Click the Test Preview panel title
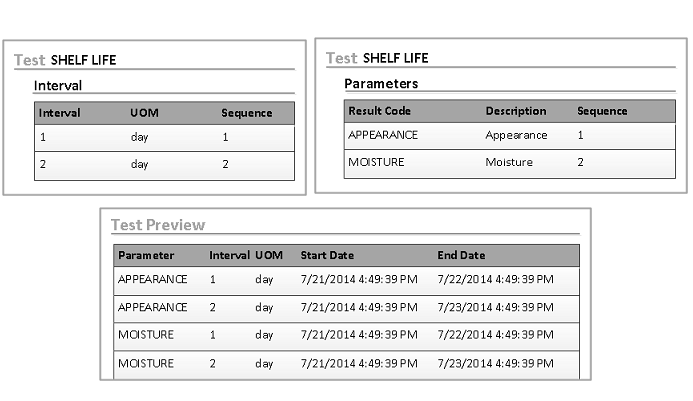 point(157,225)
